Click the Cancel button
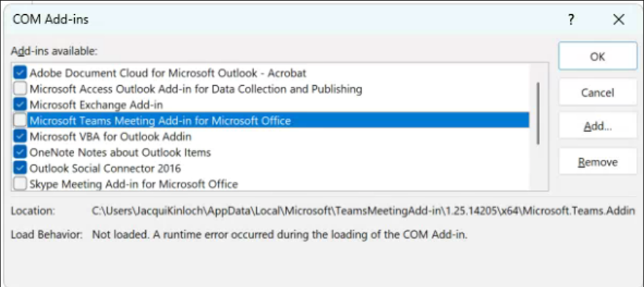The image size is (644, 287). [x=597, y=92]
